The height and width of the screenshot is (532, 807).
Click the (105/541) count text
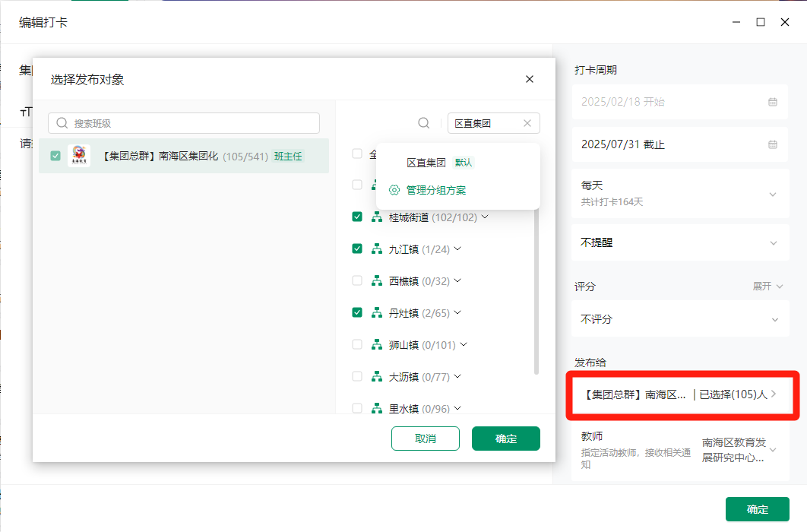point(245,156)
